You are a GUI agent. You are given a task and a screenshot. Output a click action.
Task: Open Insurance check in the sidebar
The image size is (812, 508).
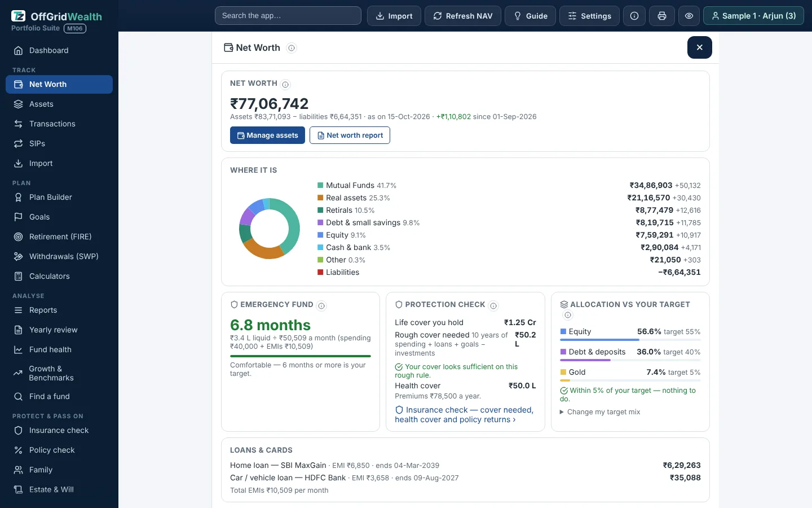[59, 430]
